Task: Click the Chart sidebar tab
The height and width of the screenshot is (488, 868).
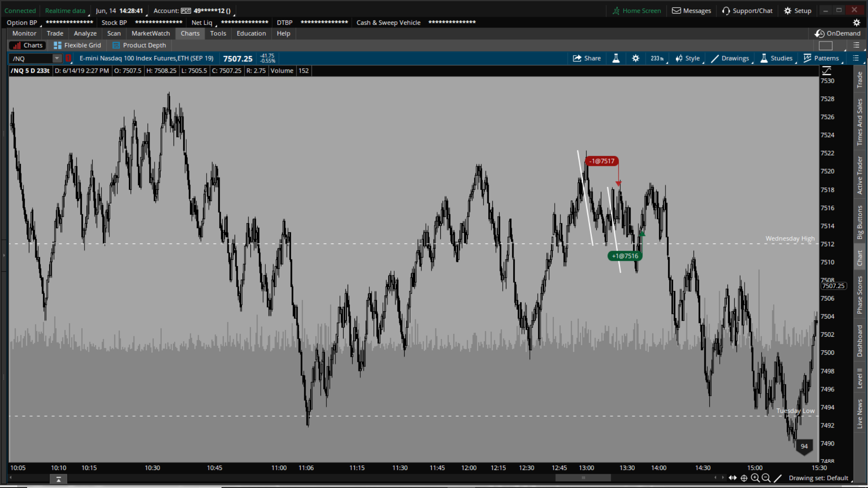Action: 860,258
